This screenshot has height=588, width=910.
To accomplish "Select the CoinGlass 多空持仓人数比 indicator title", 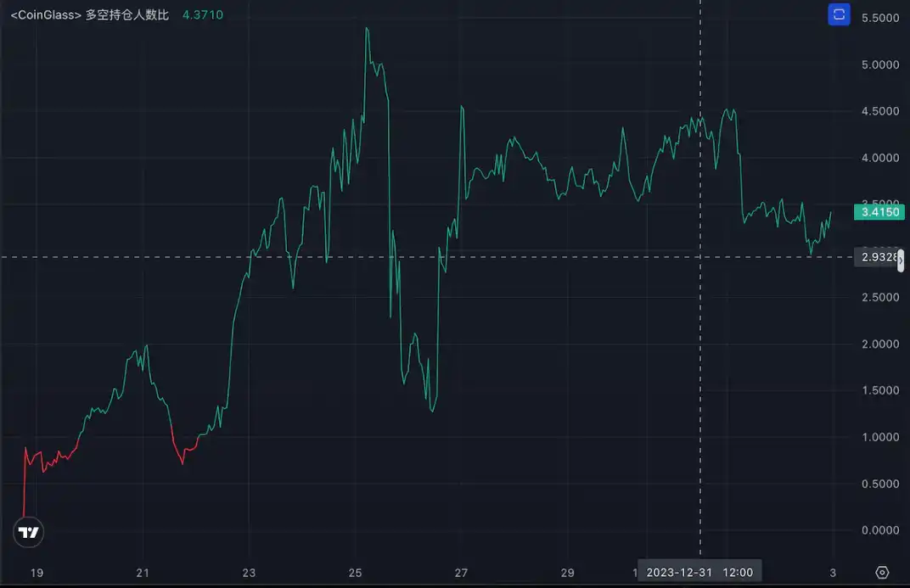I will point(89,14).
